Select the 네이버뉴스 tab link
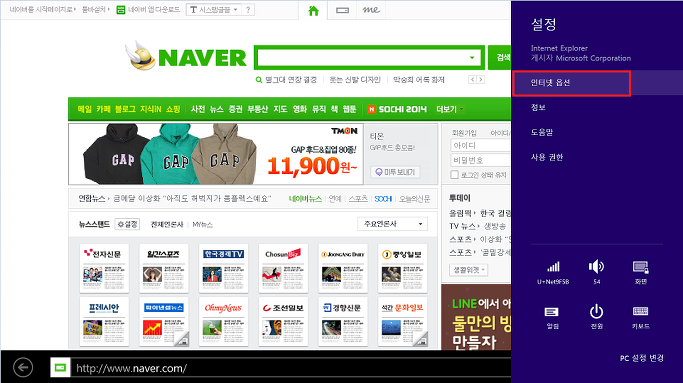This screenshot has height=383, width=683. (305, 199)
